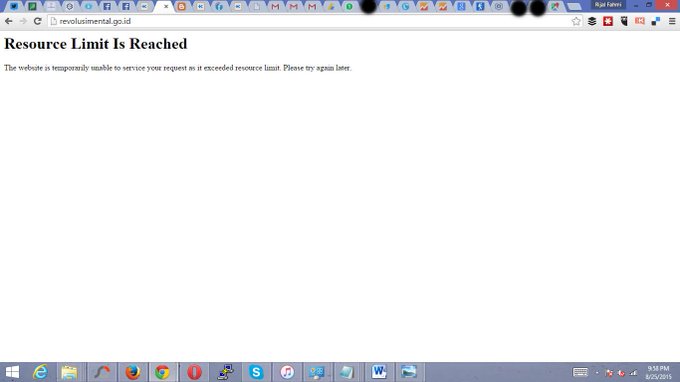Open the Buffer stacked-layers extension
The width and height of the screenshot is (680, 382).
592,21
